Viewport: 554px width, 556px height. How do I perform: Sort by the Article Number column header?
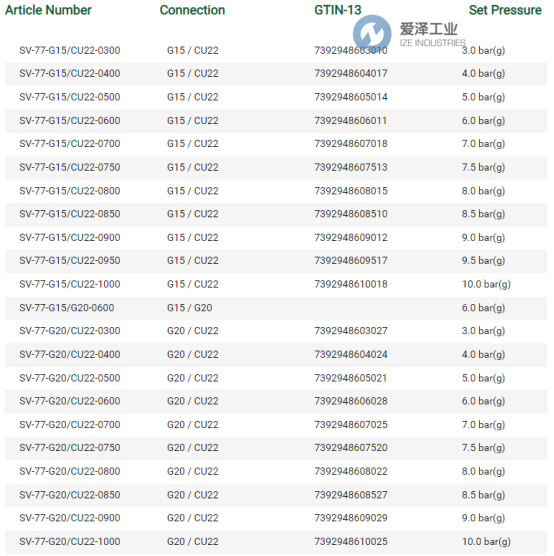coord(48,10)
